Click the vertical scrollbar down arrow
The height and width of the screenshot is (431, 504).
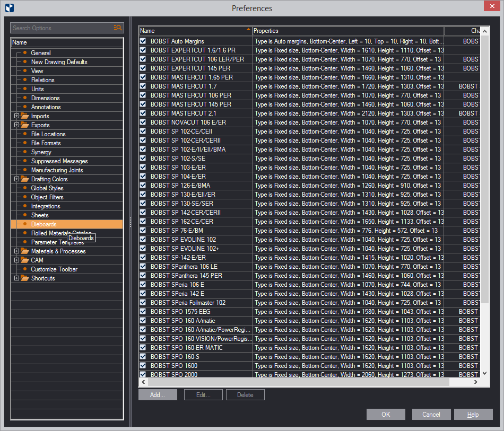click(485, 373)
